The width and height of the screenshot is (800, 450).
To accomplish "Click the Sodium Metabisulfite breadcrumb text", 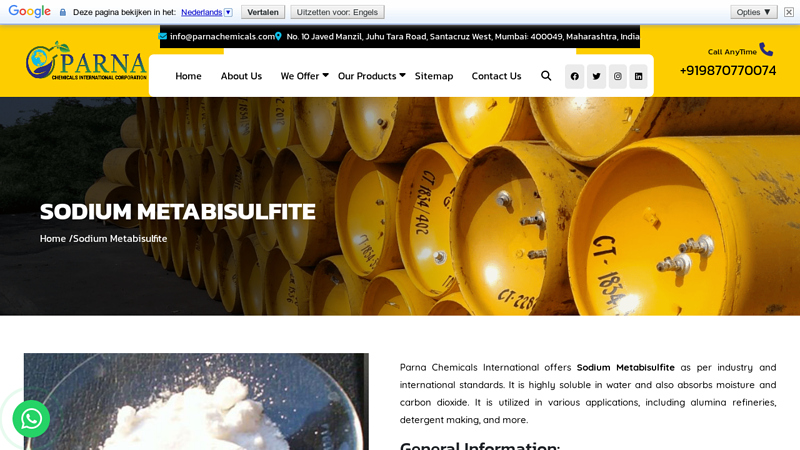I will pos(120,239).
